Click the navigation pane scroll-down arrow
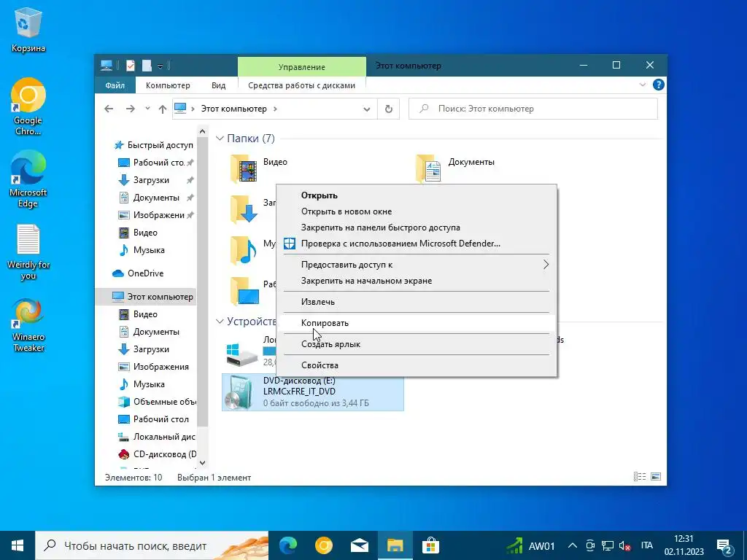Screen dimensions: 747x560 [x=203, y=463]
